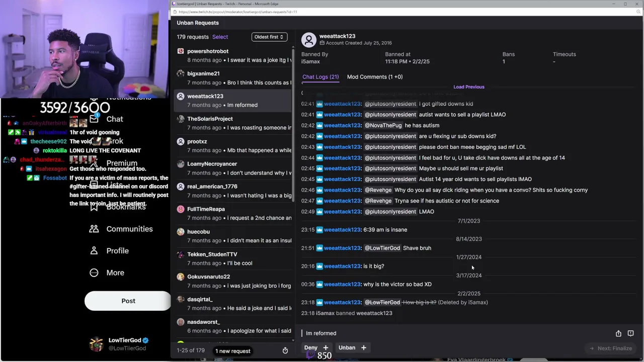
Task: Click the address bar URL in the Edge popout
Action: [x=237, y=12]
